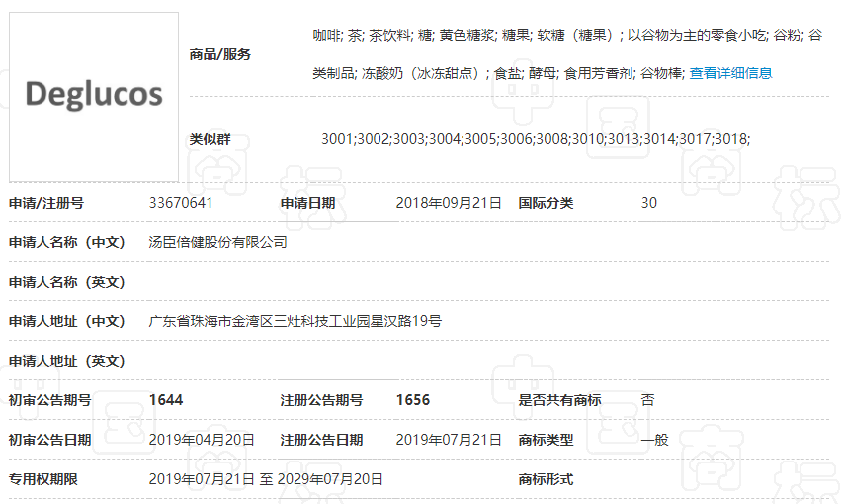Select preliminary announcement date 2019年04月20日
842x504 pixels.
coord(202,440)
